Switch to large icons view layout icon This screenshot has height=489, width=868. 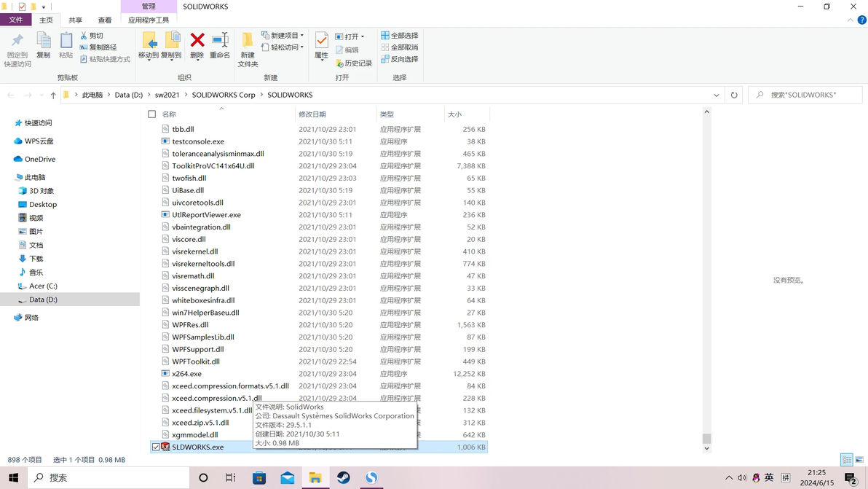click(860, 460)
